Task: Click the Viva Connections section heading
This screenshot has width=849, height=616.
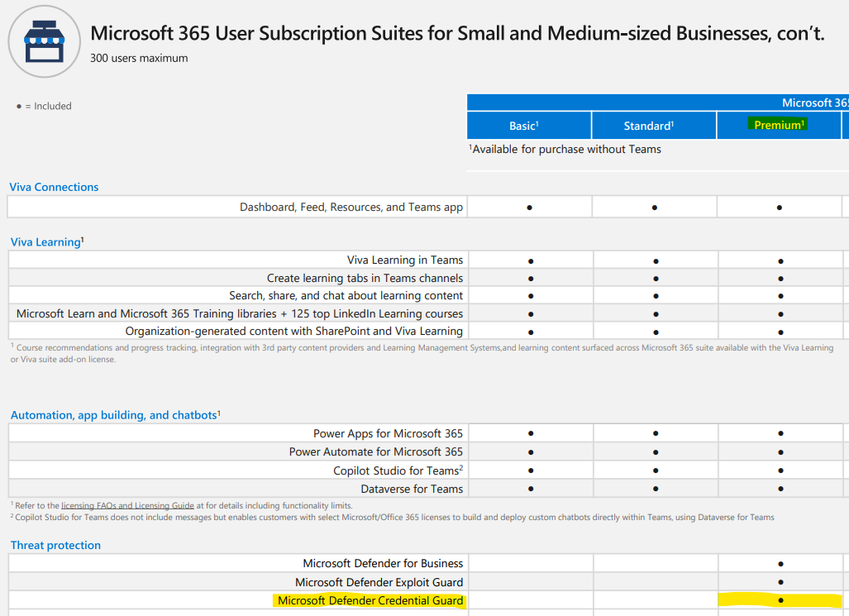Action: tap(54, 187)
